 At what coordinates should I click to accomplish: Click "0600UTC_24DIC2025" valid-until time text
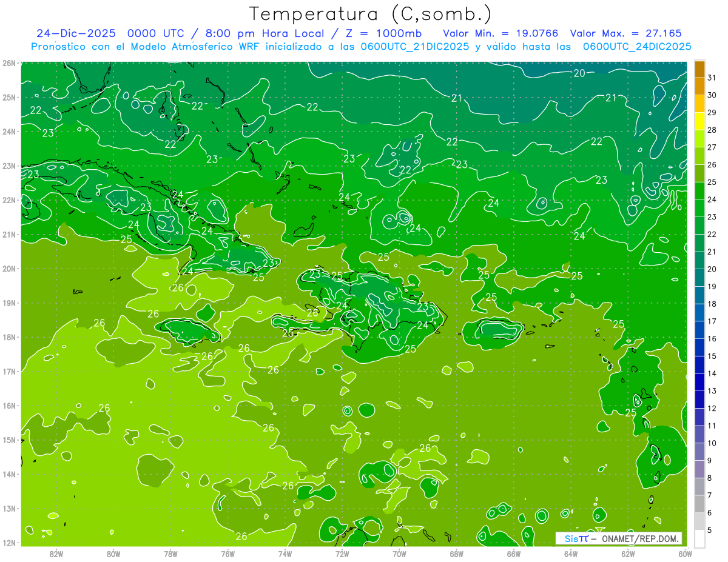coord(636,47)
